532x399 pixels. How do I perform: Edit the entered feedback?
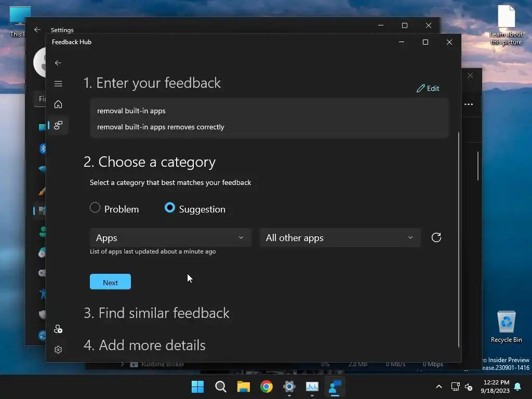(428, 88)
